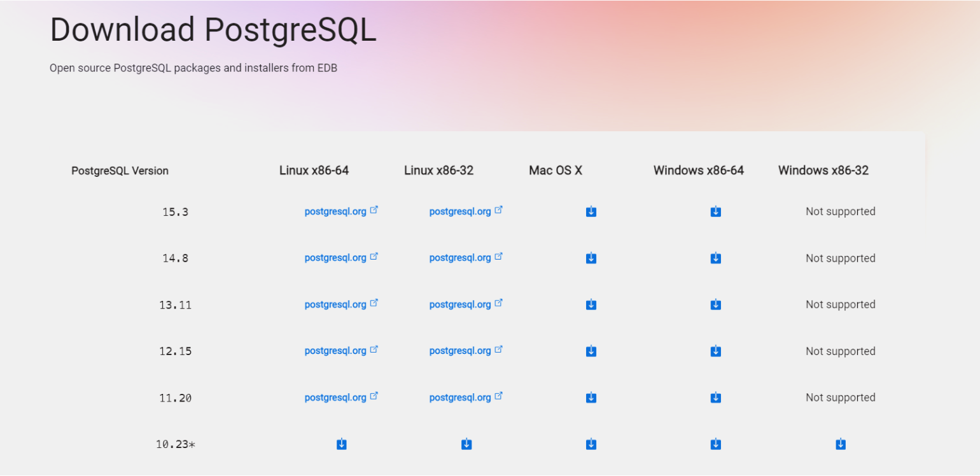
Task: Click the Linux x86-32 column header
Action: click(x=438, y=171)
